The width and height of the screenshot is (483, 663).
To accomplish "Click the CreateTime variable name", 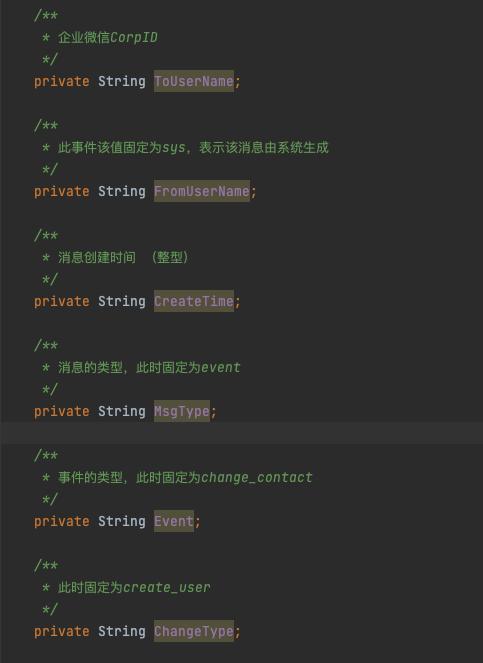I will 194,301.
